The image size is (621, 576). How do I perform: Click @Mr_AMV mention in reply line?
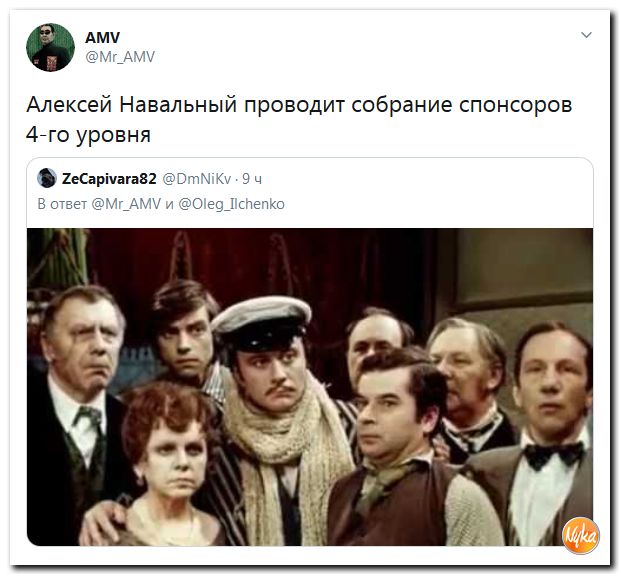pyautogui.click(x=126, y=204)
